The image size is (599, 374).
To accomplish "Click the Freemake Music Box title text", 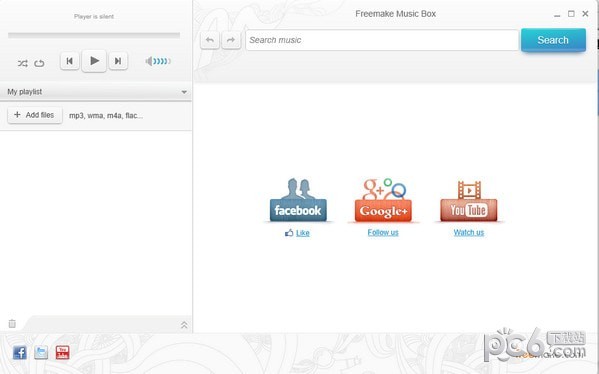I will click(x=395, y=14).
